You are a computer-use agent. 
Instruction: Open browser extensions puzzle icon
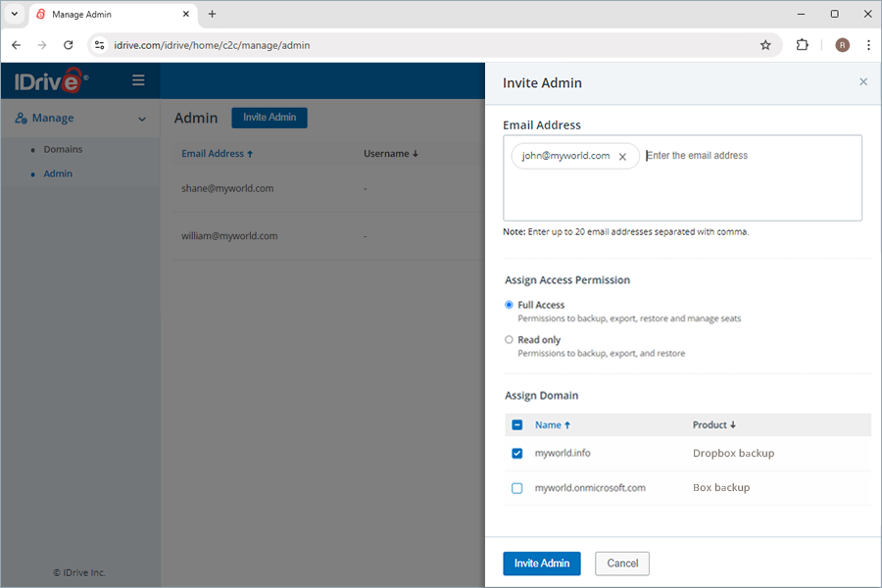pos(802,45)
